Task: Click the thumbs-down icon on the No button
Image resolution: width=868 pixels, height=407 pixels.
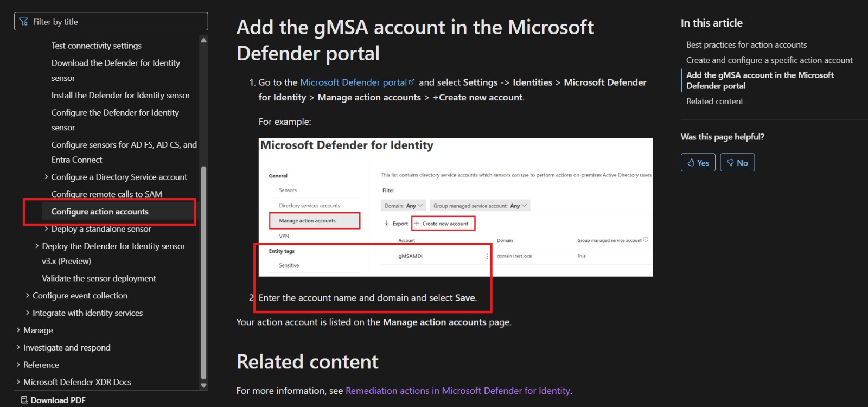Action: point(730,163)
